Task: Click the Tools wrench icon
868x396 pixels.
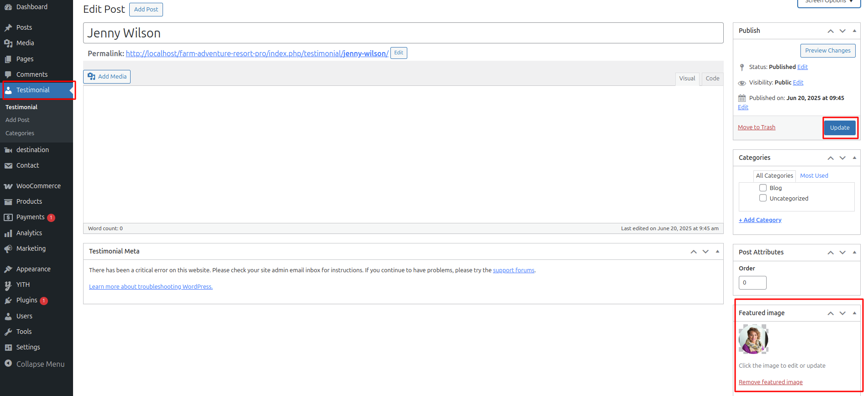Action: (x=8, y=332)
